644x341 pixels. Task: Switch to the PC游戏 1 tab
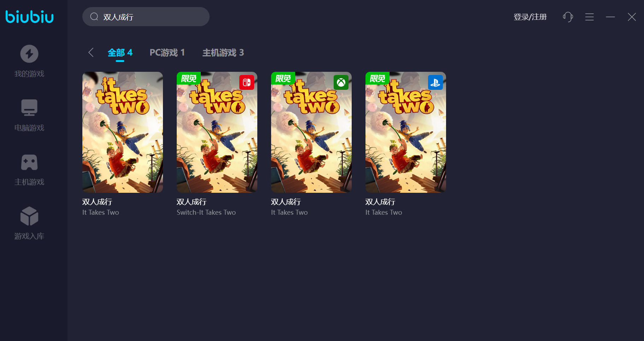(167, 53)
